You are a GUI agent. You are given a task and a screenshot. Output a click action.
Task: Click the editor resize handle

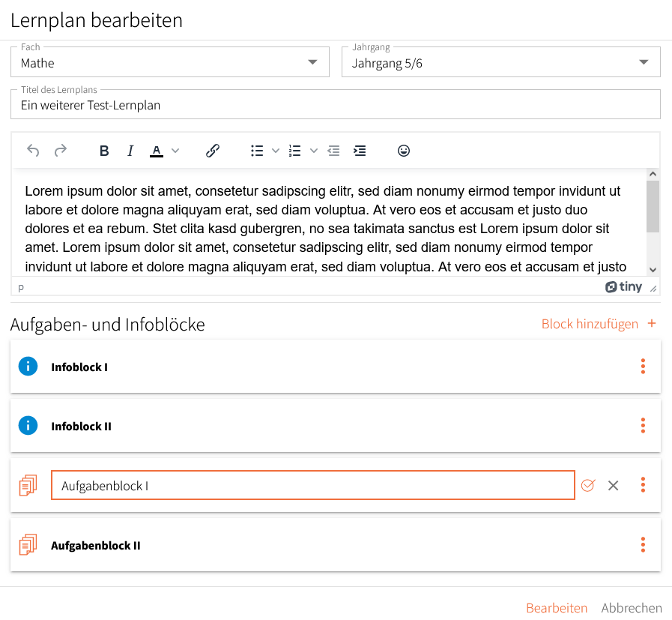coord(653,289)
